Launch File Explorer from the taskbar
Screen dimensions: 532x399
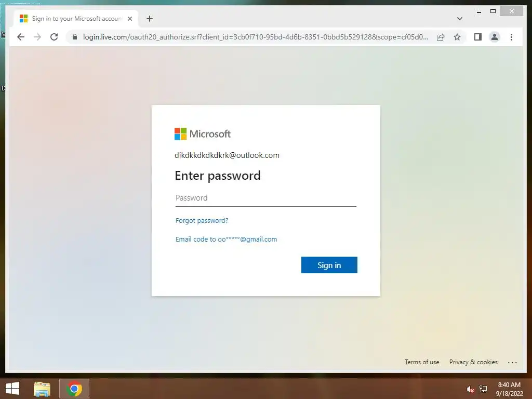tap(42, 389)
